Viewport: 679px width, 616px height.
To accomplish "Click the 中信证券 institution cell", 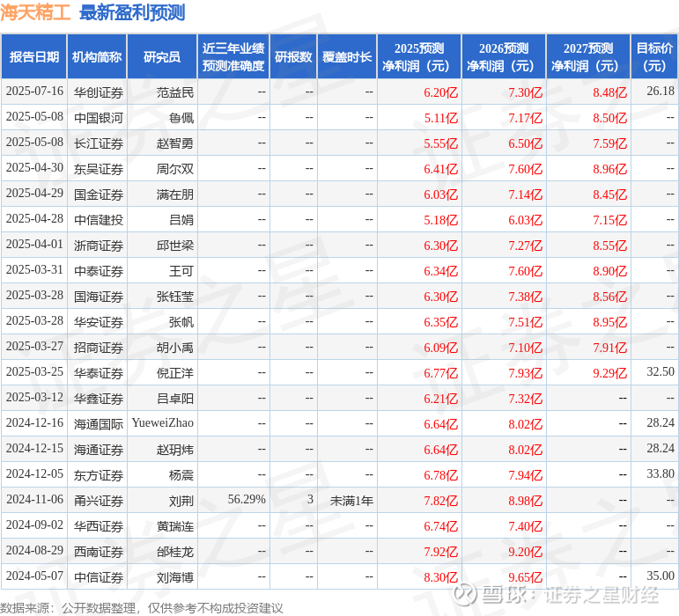I will point(99,577).
